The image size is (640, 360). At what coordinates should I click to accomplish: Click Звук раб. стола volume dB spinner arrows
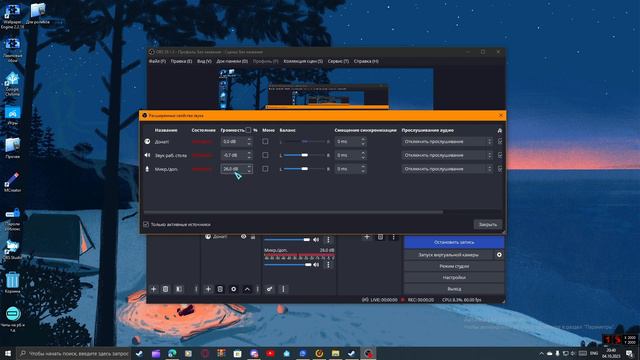pyautogui.click(x=249, y=155)
